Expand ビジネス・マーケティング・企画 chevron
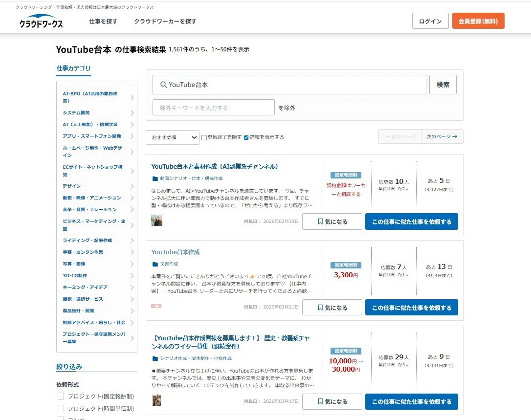This screenshot has width=531, height=420. click(132, 225)
